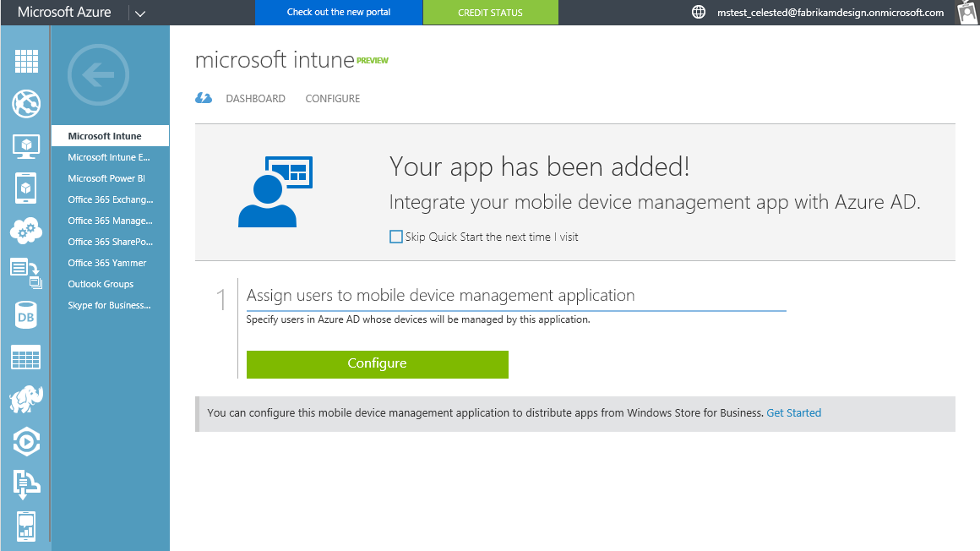980x551 pixels.
Task: Open the SQL Databases DB icon
Action: 25,315
